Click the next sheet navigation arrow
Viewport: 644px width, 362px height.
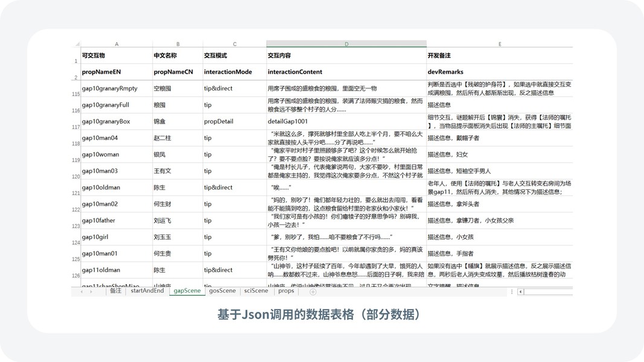(91, 291)
